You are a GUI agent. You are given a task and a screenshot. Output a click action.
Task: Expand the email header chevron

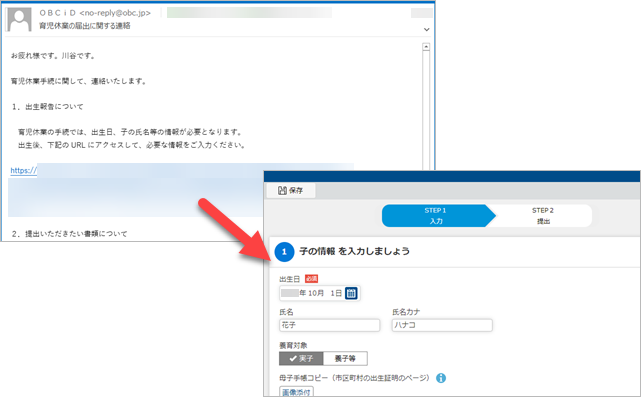[x=426, y=30]
